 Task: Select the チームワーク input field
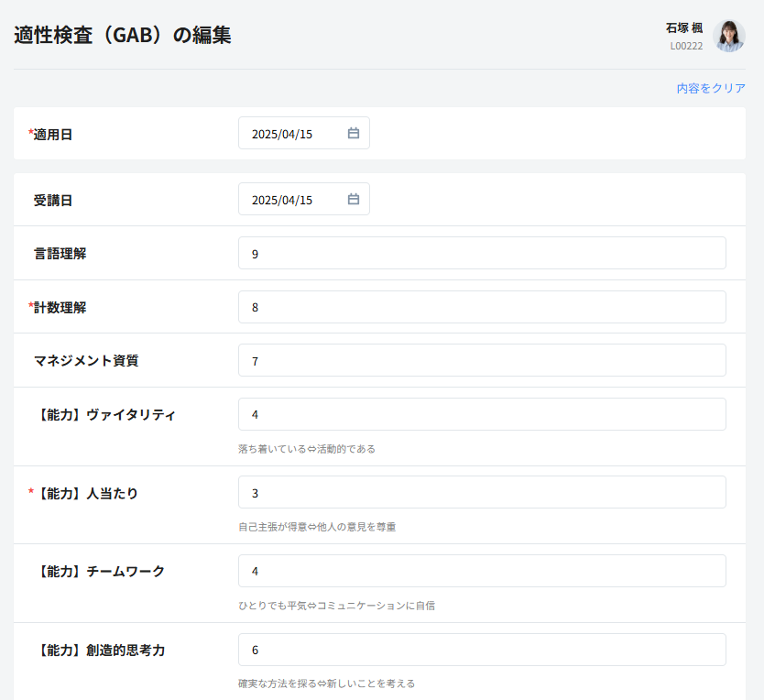(x=482, y=571)
